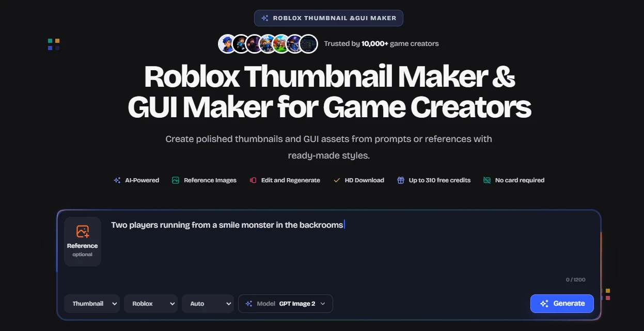This screenshot has height=331, width=644.
Task: Click the main Roblox Thumbnail Maker heading
Action: pyautogui.click(x=329, y=92)
